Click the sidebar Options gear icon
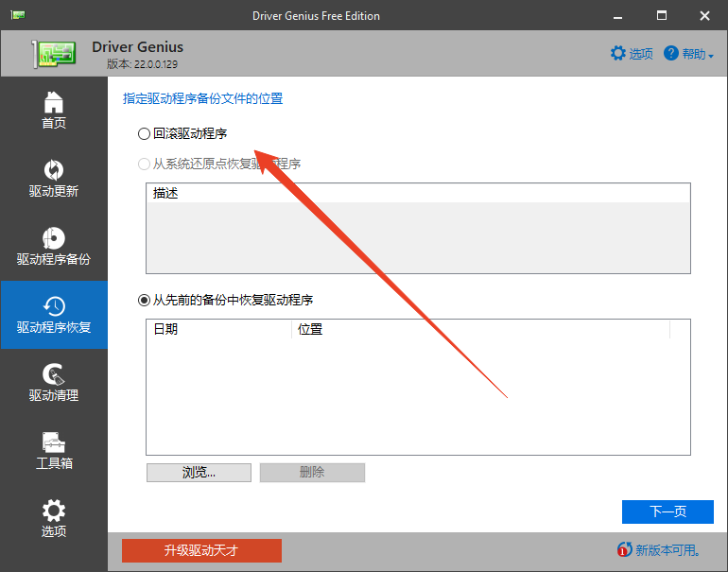 pos(54,510)
